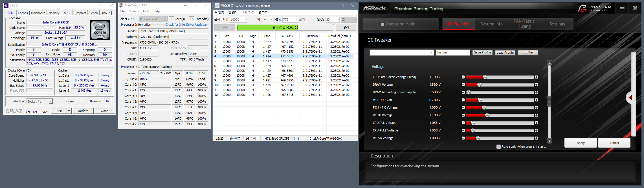Increase CPU Core/Cache Voltage with plus icon

pyautogui.click(x=536, y=77)
